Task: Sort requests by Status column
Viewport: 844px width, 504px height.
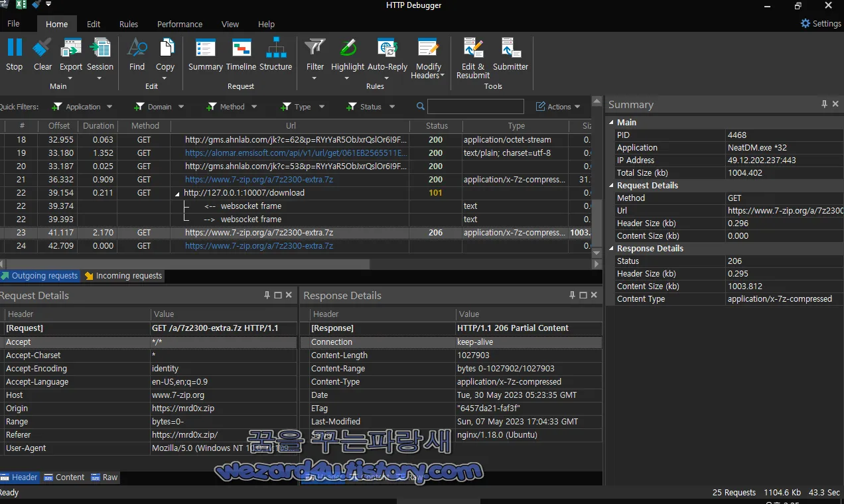Action: (437, 126)
